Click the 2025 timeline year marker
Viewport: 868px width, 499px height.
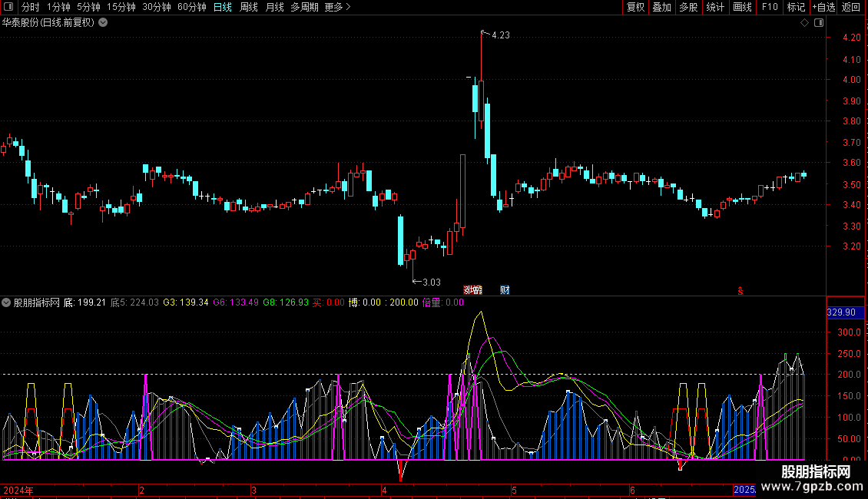[x=744, y=490]
